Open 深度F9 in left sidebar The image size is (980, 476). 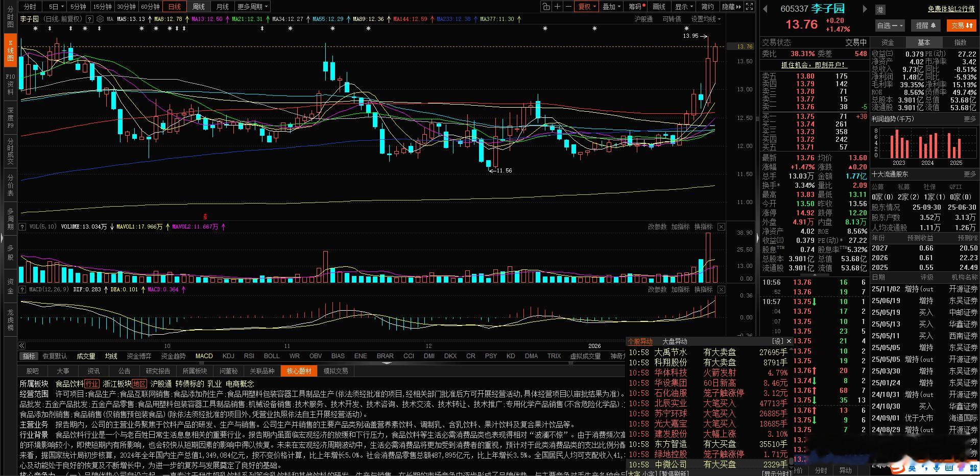10,117
